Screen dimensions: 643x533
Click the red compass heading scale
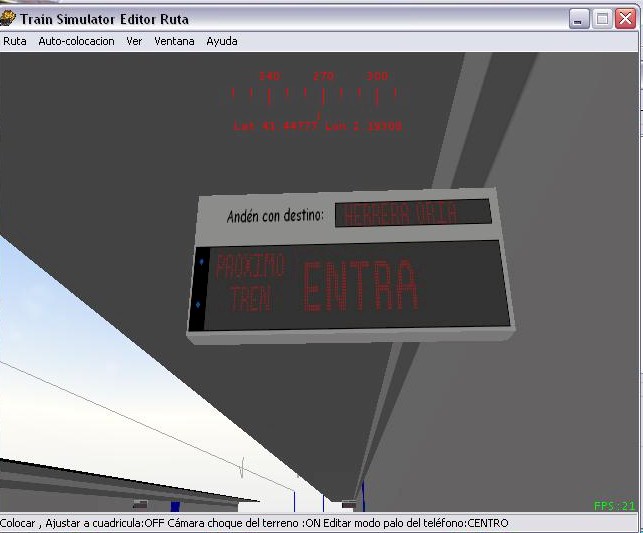click(316, 93)
